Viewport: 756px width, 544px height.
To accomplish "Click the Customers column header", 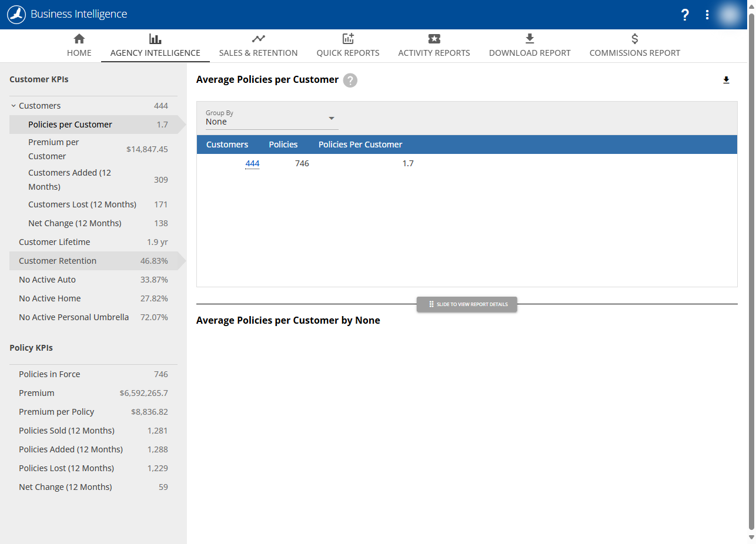I will (227, 145).
